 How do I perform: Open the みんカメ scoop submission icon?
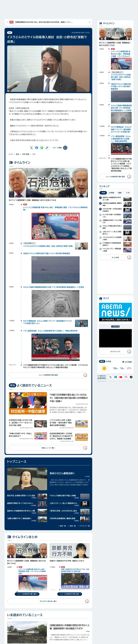65,148
